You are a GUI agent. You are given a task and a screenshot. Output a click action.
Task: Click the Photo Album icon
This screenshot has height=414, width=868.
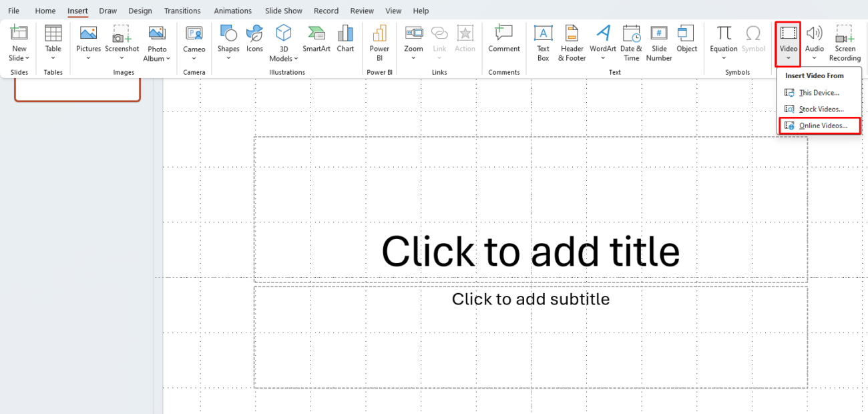pyautogui.click(x=157, y=33)
